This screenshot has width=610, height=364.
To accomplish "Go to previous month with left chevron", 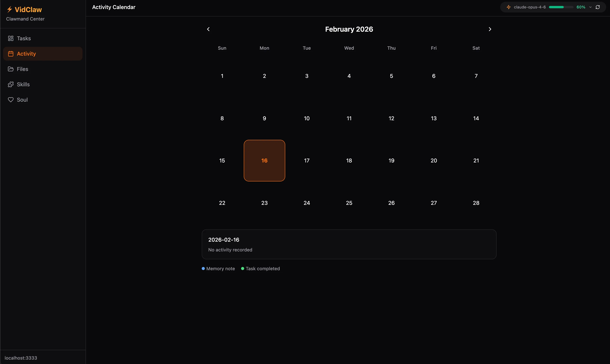I will click(x=208, y=29).
